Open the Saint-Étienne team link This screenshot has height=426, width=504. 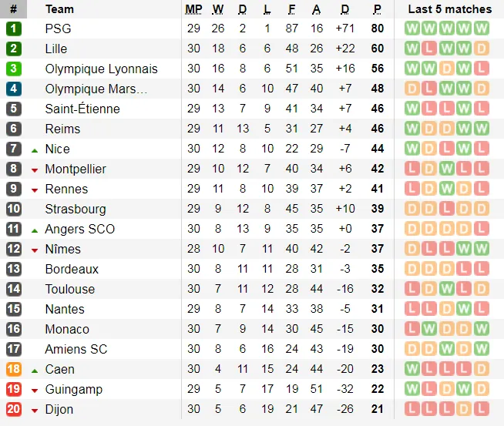coord(82,109)
